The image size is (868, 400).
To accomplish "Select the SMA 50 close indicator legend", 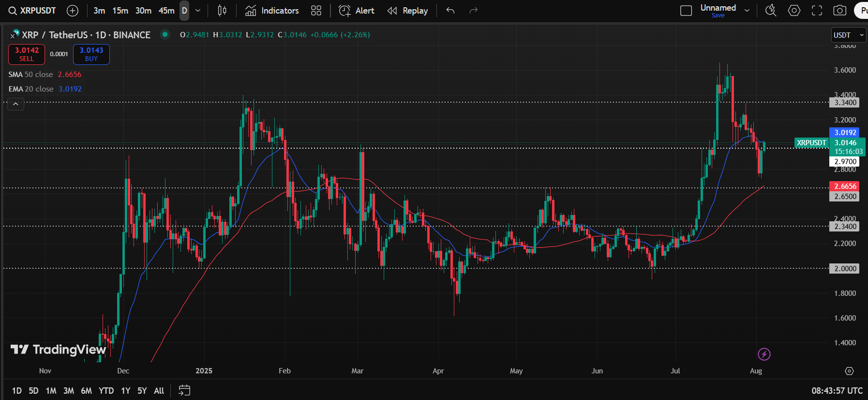I will click(45, 75).
